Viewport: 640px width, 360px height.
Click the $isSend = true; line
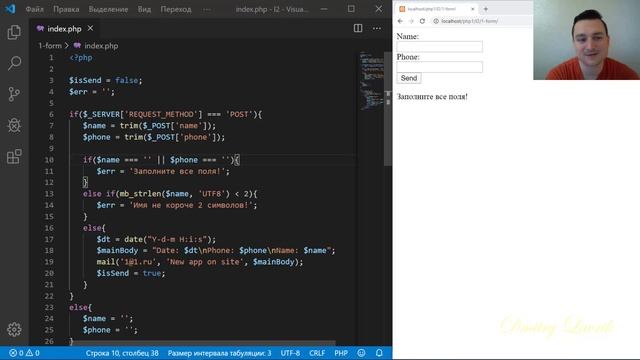tap(131, 273)
